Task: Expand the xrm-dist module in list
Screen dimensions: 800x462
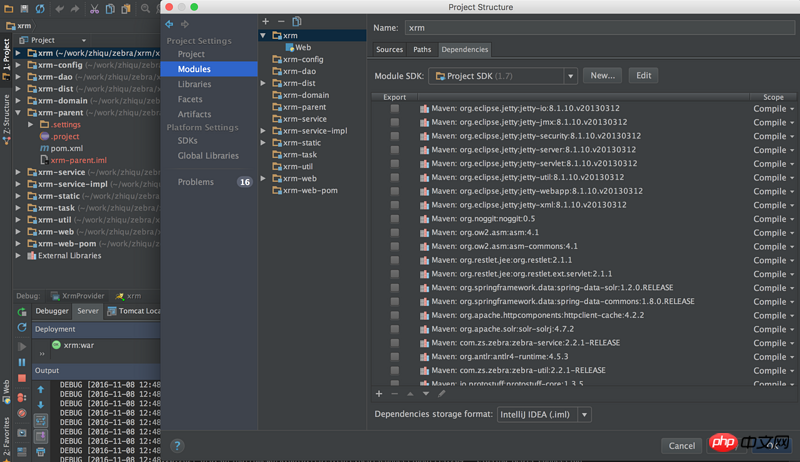Action: pos(263,83)
